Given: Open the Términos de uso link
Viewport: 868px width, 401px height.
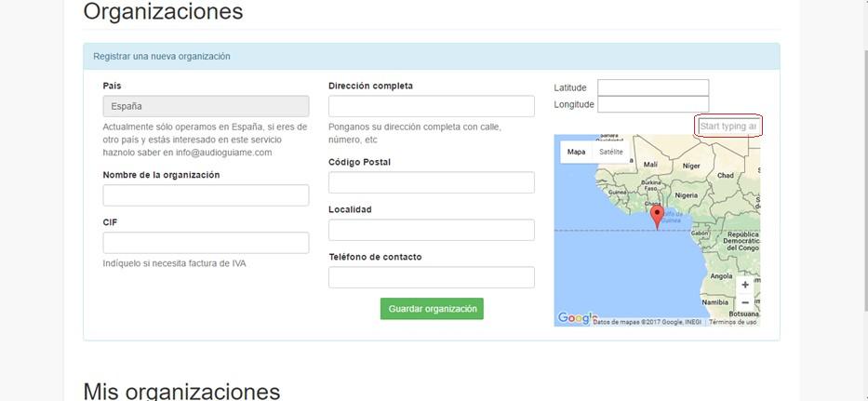Looking at the screenshot, I should coord(733,322).
